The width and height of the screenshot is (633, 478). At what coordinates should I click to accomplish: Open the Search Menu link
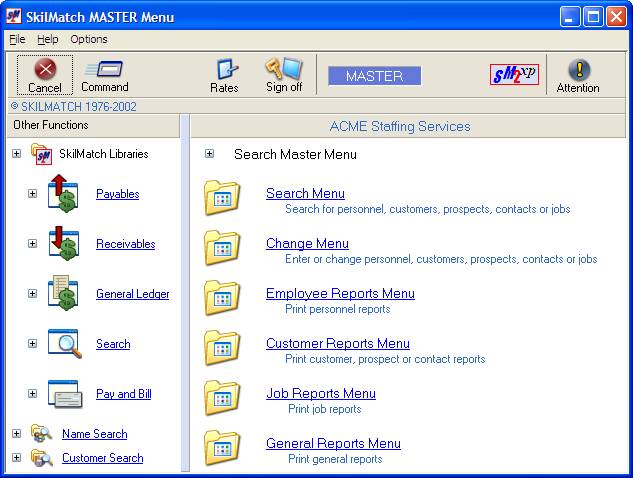click(305, 193)
